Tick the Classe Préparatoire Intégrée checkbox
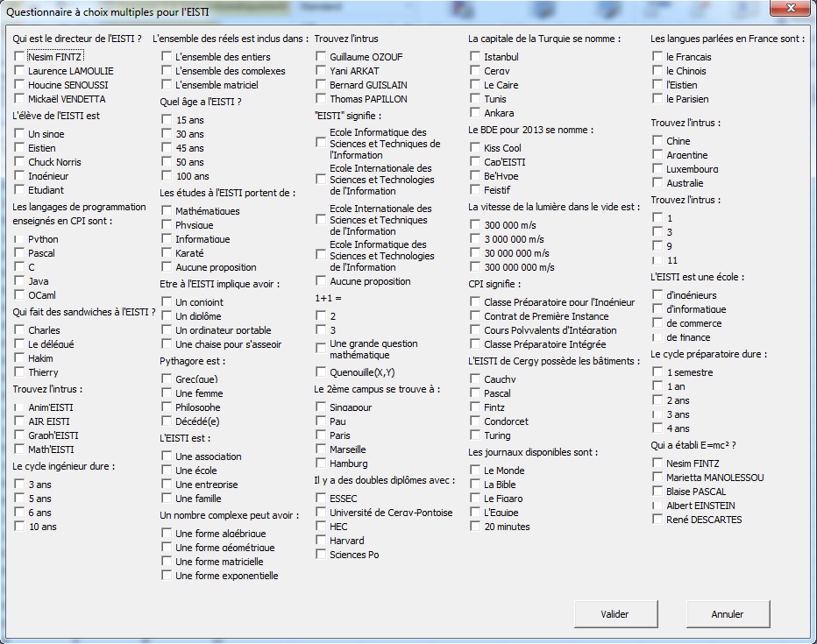Screen dimensions: 817x644 click(x=475, y=344)
